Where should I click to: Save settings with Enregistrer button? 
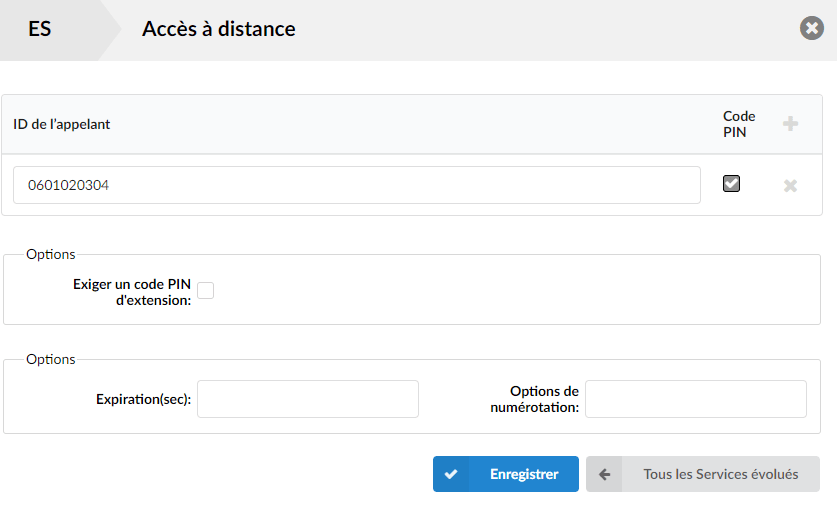click(x=506, y=474)
